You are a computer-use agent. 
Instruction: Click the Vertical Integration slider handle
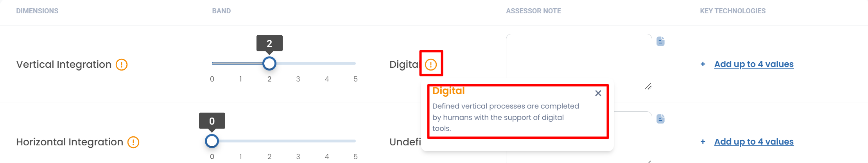pyautogui.click(x=269, y=63)
